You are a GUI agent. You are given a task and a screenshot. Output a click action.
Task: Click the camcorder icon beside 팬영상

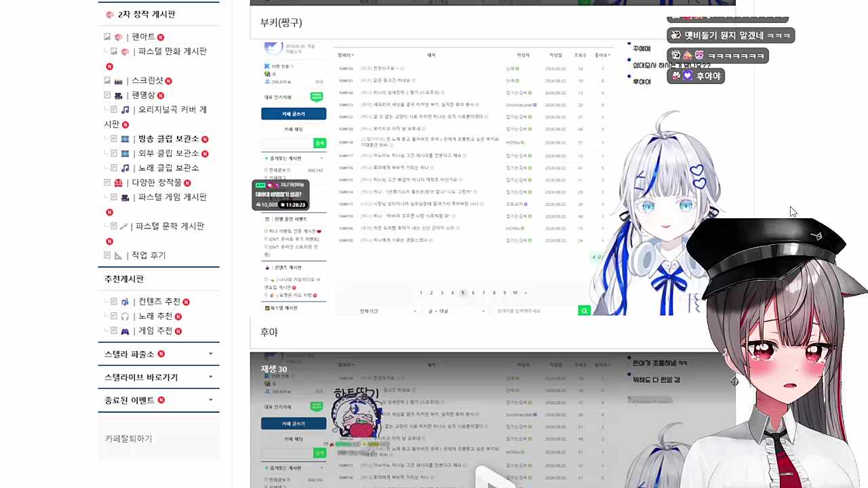[118, 96]
